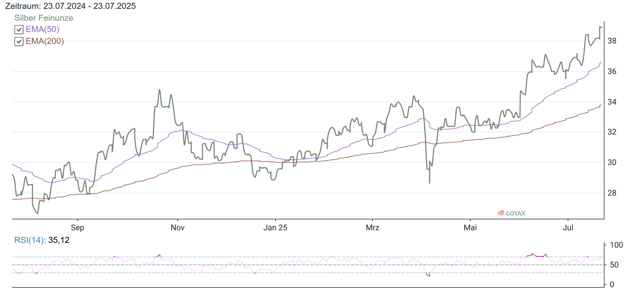Click the RSI 100 scale label

(x=616, y=245)
